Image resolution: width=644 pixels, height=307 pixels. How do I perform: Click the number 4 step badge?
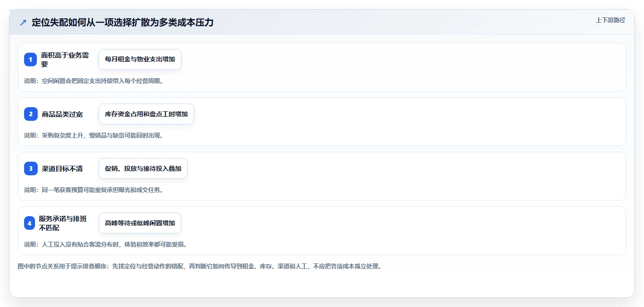30,223
